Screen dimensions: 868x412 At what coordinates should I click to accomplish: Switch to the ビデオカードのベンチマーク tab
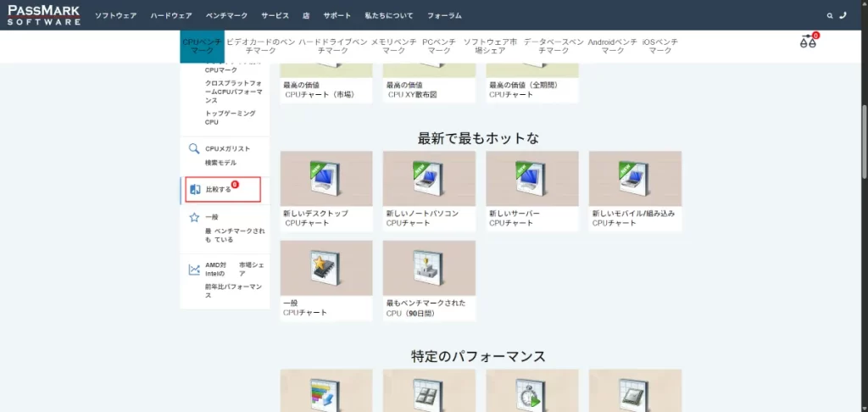click(x=261, y=46)
